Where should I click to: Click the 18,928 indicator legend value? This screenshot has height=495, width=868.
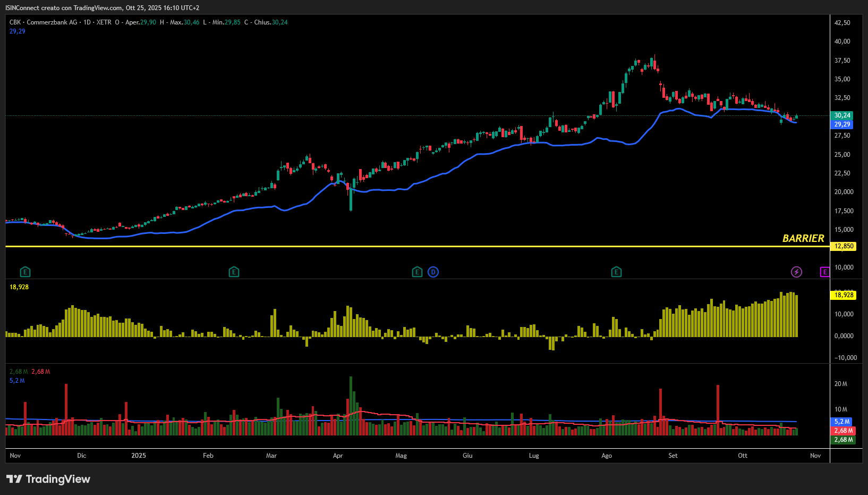[19, 287]
